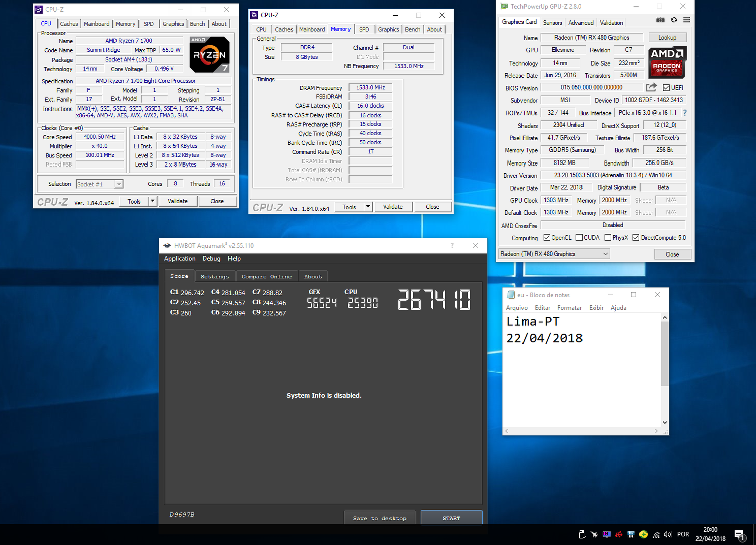Open the Bench tab in CPU-Z CPU window
This screenshot has height=545, width=756.
point(197,24)
